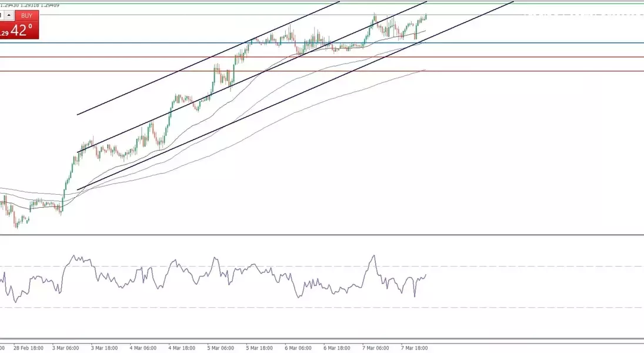Click the 6 Mar 18:00 time label

(x=337, y=348)
